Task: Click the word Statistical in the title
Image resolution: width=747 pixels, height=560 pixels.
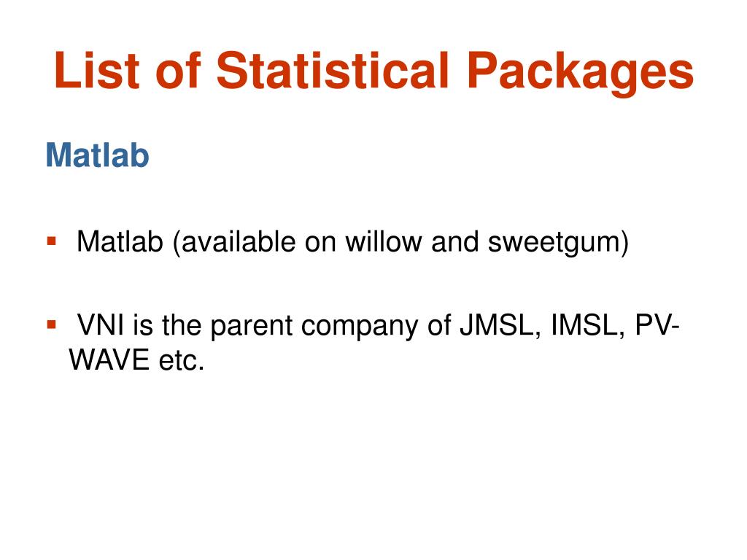Action: click(x=333, y=71)
